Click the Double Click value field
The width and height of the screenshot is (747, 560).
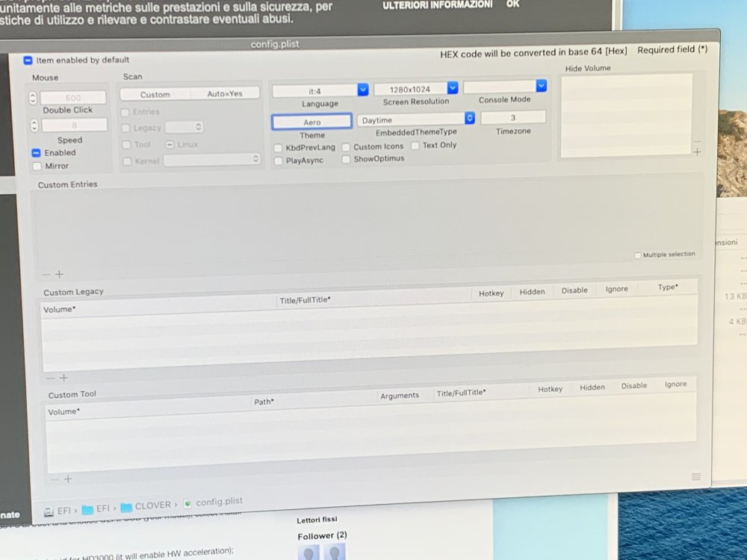73,98
